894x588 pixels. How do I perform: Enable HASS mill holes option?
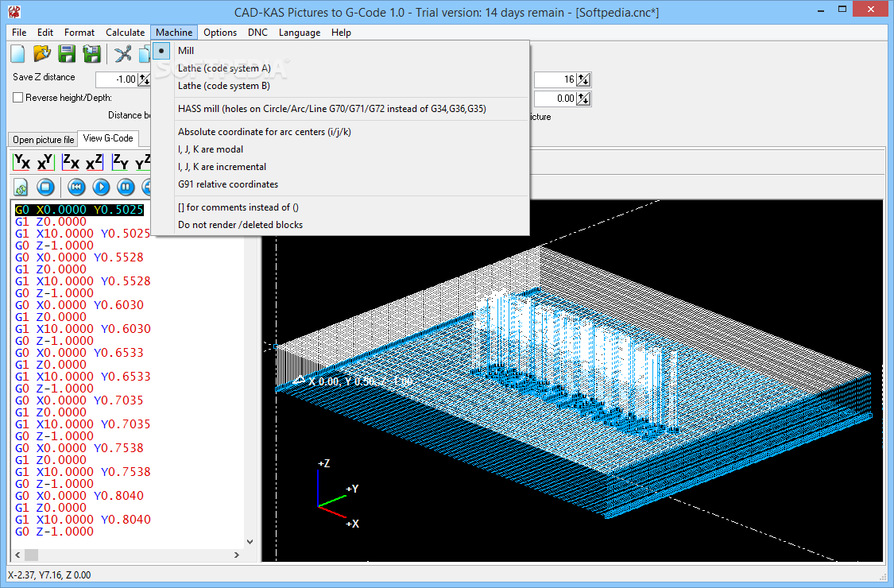[x=340, y=109]
